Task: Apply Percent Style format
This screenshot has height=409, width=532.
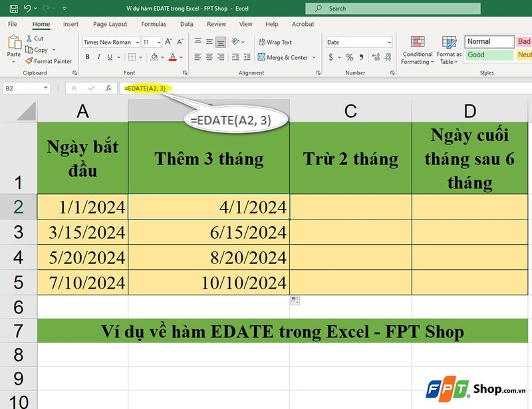Action: [x=350, y=57]
